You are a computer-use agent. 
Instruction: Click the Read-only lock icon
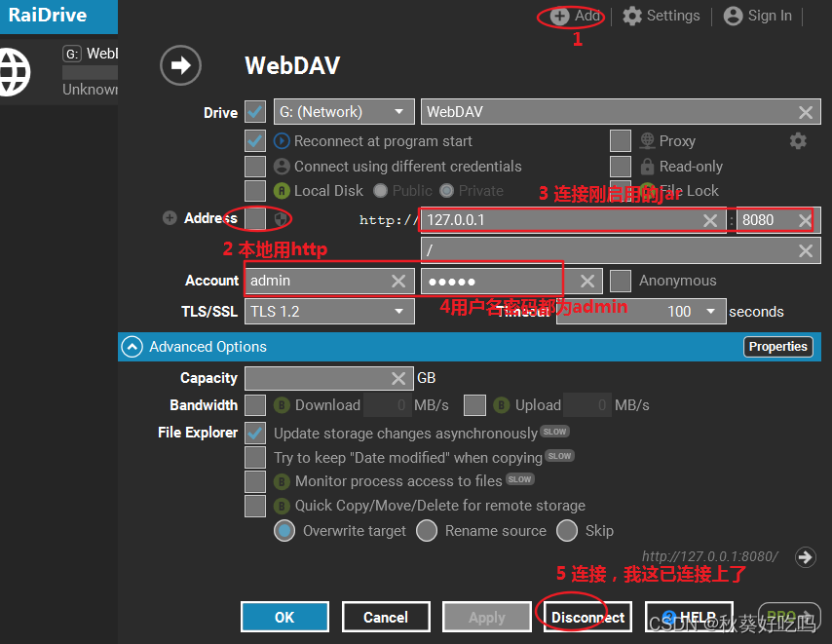coord(647,167)
